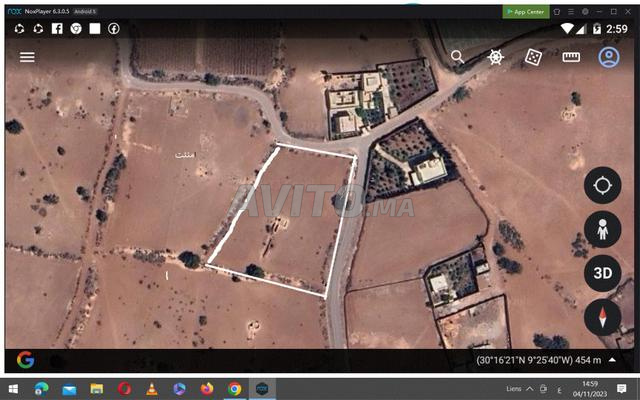Image resolution: width=640 pixels, height=400 pixels.
Task: Click the dice 'I'm Feeling Lucky' icon
Action: [533, 57]
